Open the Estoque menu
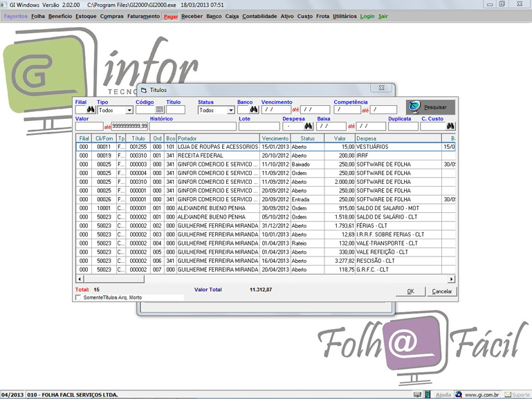 click(86, 17)
